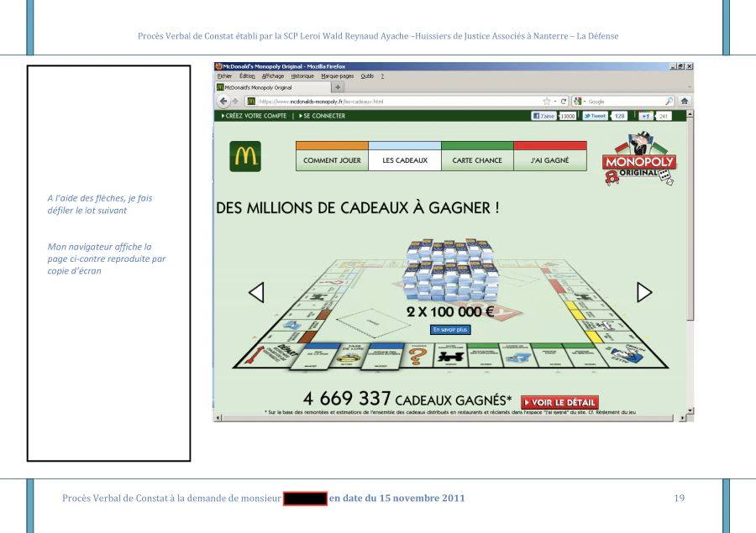Click the En savoir plus button
Screen dimensions: 756x533
[451, 330]
